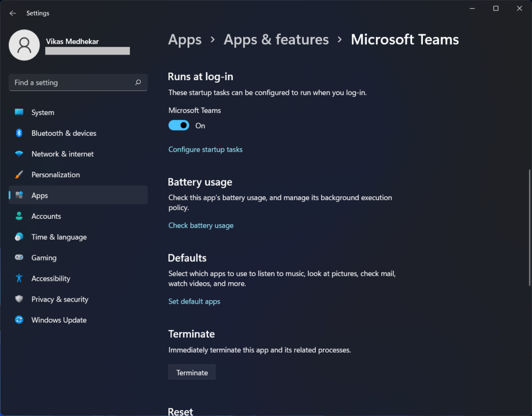Viewport: 532px width, 416px height.
Task: Click the Defaults heading
Action: [x=187, y=258]
